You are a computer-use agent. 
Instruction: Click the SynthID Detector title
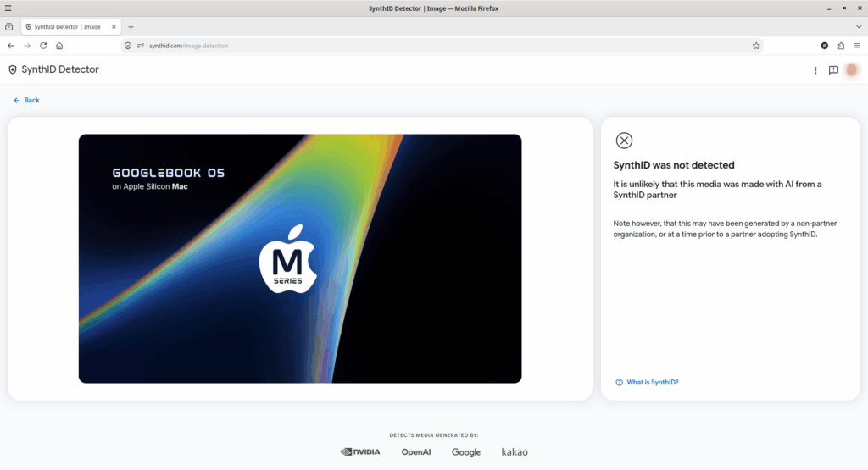(x=60, y=69)
